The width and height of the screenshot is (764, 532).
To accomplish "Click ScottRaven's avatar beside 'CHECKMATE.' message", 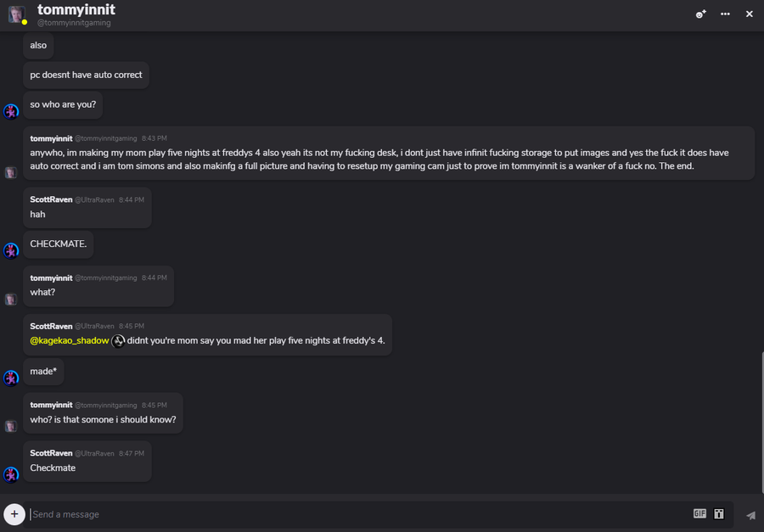I will tap(11, 250).
